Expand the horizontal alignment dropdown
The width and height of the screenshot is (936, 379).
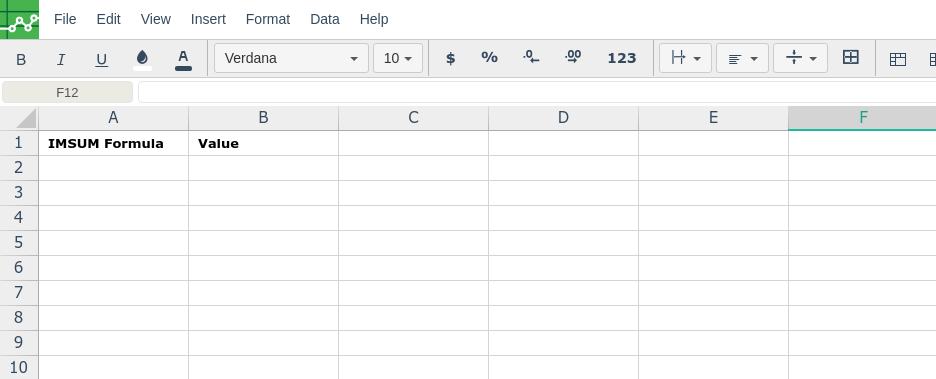pos(742,58)
